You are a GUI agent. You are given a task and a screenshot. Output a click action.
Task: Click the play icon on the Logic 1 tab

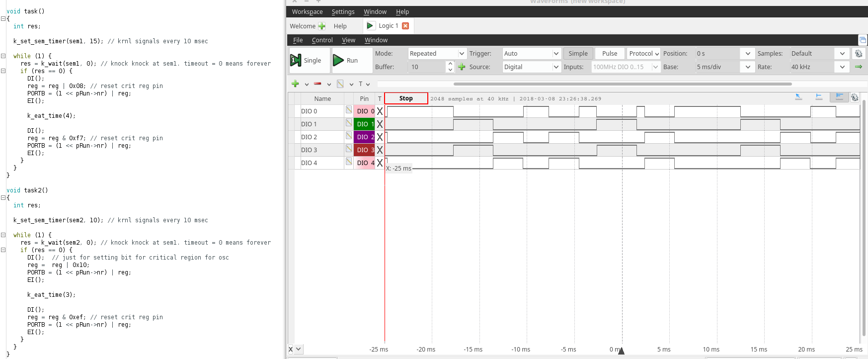coord(370,26)
